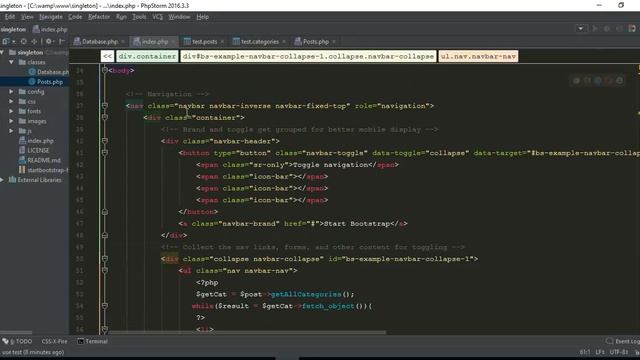Open the View menu
640x360 pixels.
point(27,17)
